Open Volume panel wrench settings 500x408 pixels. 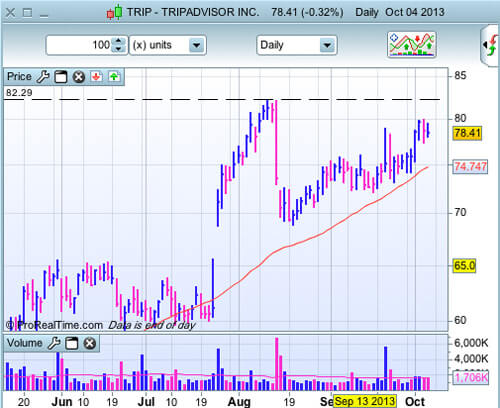54,343
